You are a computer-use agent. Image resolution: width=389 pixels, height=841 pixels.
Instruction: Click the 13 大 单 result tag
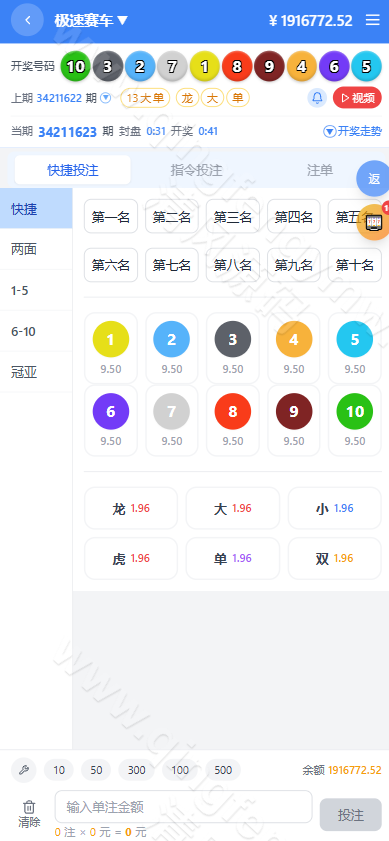(x=145, y=98)
